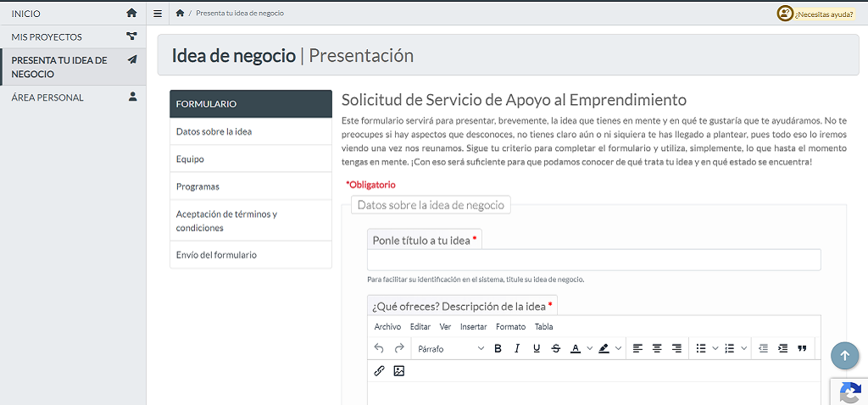Click the projects diagram icon in sidebar

131,36
